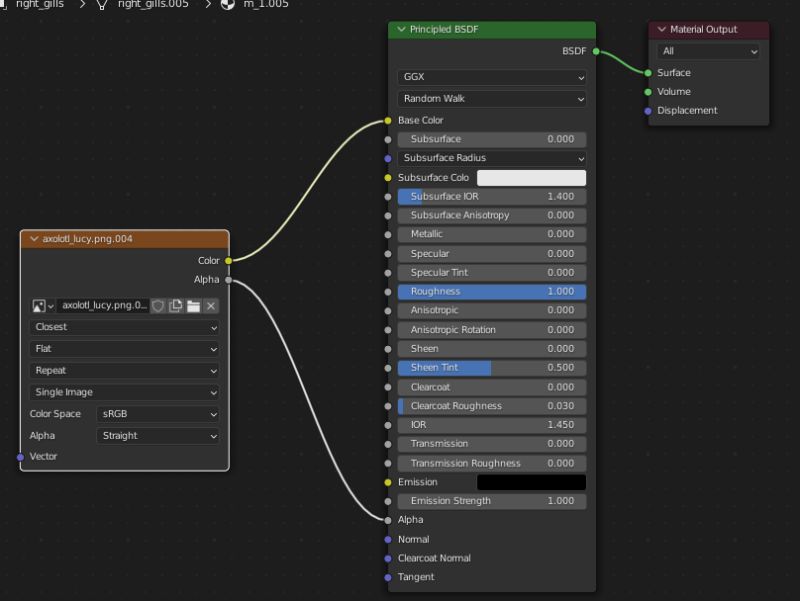Screen dimensions: 800x601
Task: Open the Single Image source dropdown
Action: 124,392
